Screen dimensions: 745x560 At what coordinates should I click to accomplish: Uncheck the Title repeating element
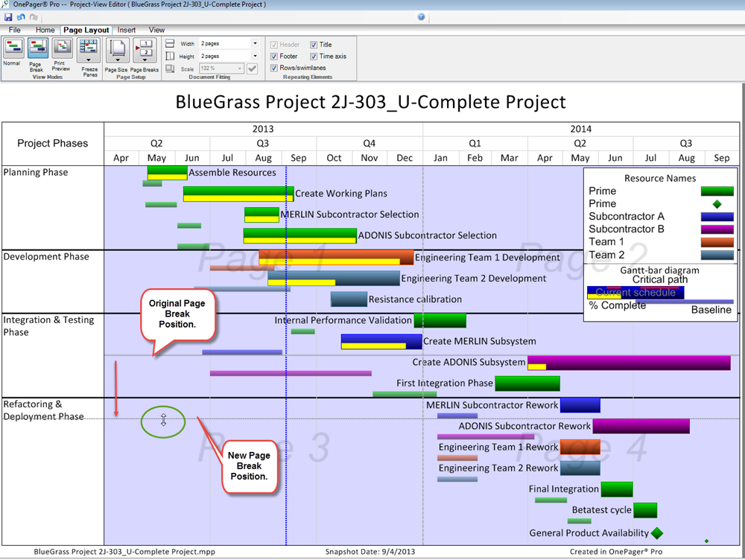[x=314, y=45]
